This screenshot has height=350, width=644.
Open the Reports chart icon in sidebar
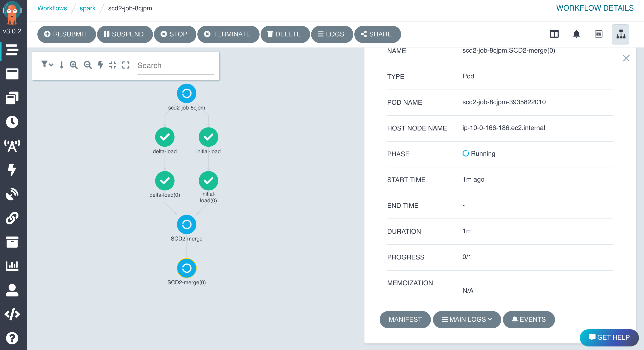tap(12, 266)
